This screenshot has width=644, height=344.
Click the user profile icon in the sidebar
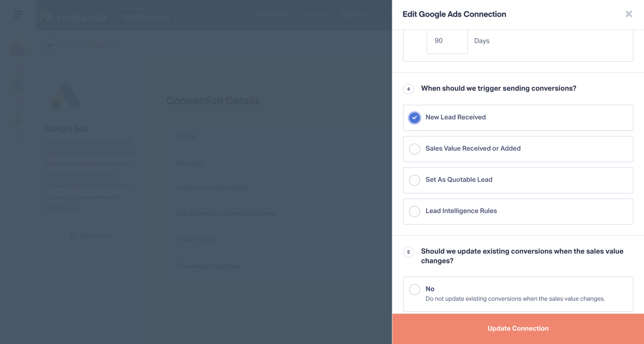17,120
